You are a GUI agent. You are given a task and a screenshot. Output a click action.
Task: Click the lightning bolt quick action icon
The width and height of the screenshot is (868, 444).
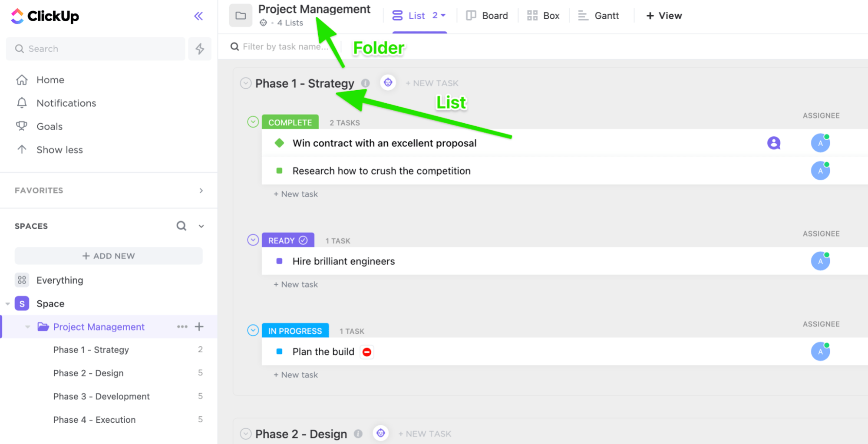click(x=200, y=49)
